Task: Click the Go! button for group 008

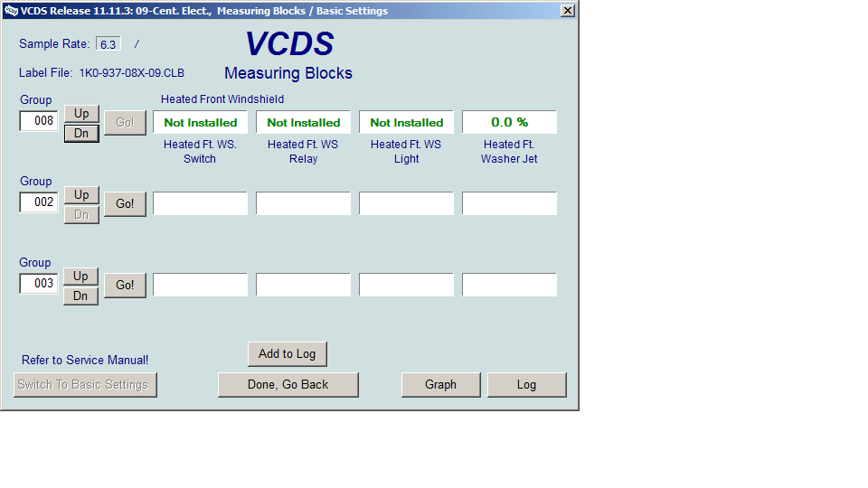Action: click(125, 122)
